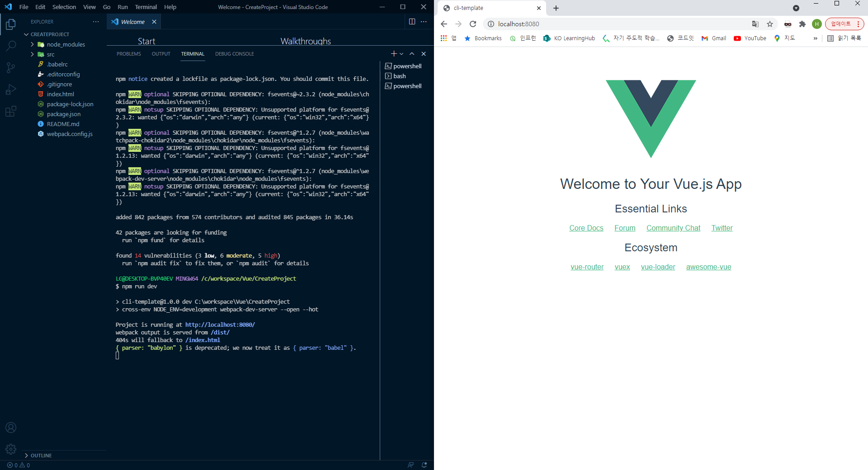The height and width of the screenshot is (470, 868).
Task: Open notifications bell in status bar
Action: point(424,465)
